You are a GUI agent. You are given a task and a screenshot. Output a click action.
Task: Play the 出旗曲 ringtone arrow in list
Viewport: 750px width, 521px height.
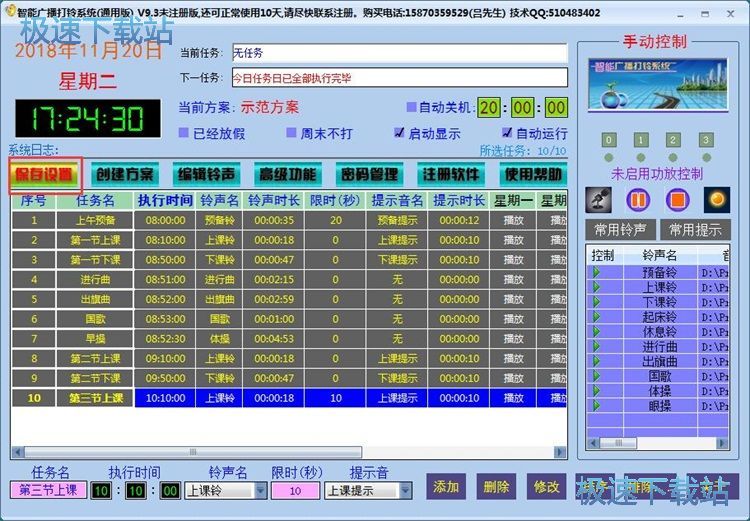click(596, 361)
